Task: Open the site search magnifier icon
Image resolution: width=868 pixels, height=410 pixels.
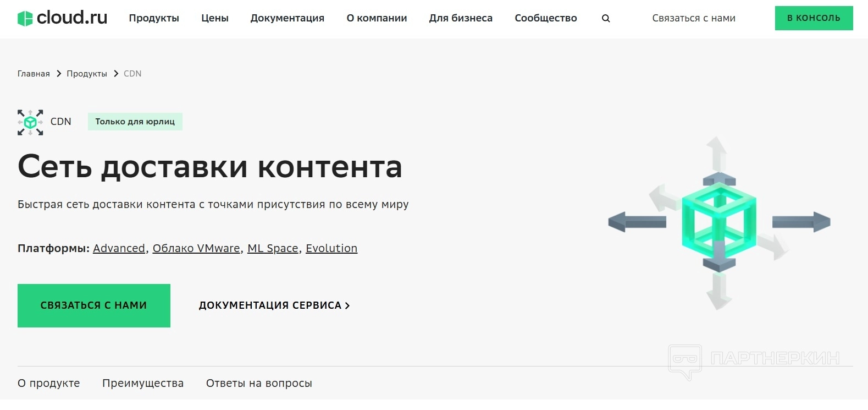Action: [x=606, y=18]
